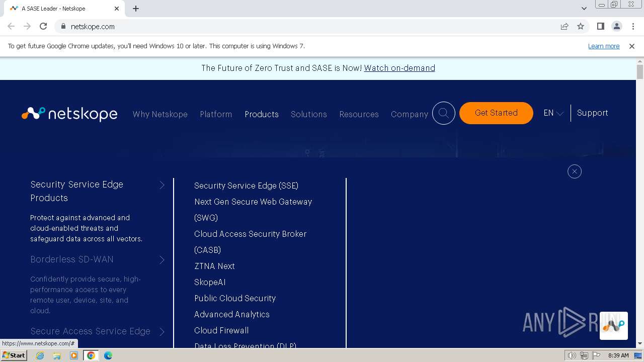Image resolution: width=644 pixels, height=362 pixels.
Task: Bookmark this page with the star icon
Action: point(581,26)
